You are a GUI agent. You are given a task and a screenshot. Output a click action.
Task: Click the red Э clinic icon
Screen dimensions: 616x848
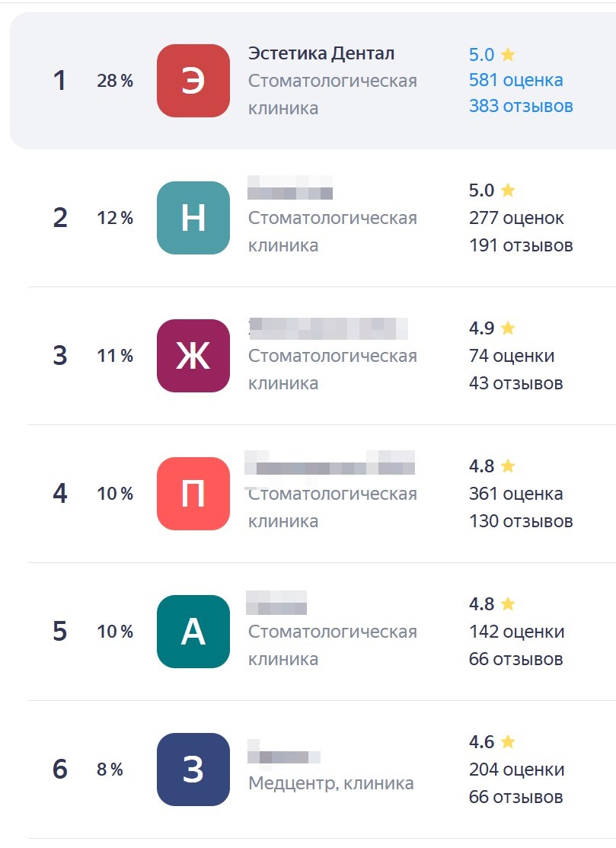(x=193, y=81)
